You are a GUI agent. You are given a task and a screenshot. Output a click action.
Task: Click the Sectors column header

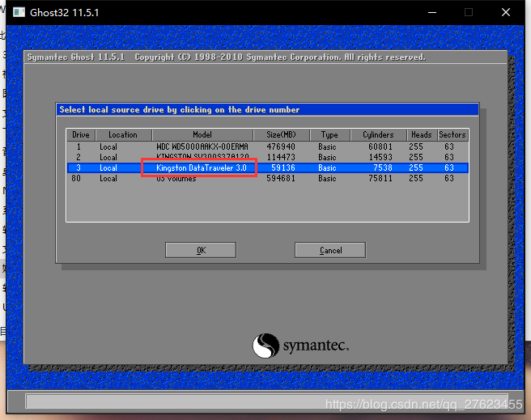coord(452,134)
